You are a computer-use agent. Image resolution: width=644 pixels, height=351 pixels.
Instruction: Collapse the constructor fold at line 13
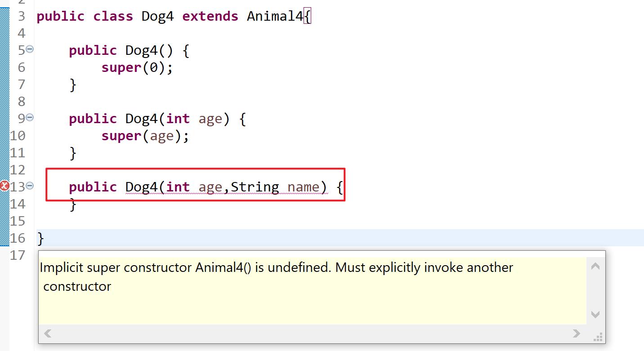(x=30, y=186)
